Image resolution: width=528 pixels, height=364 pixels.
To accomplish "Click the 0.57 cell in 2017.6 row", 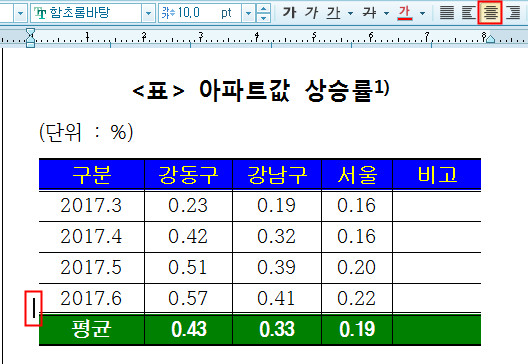I will pos(189,298).
